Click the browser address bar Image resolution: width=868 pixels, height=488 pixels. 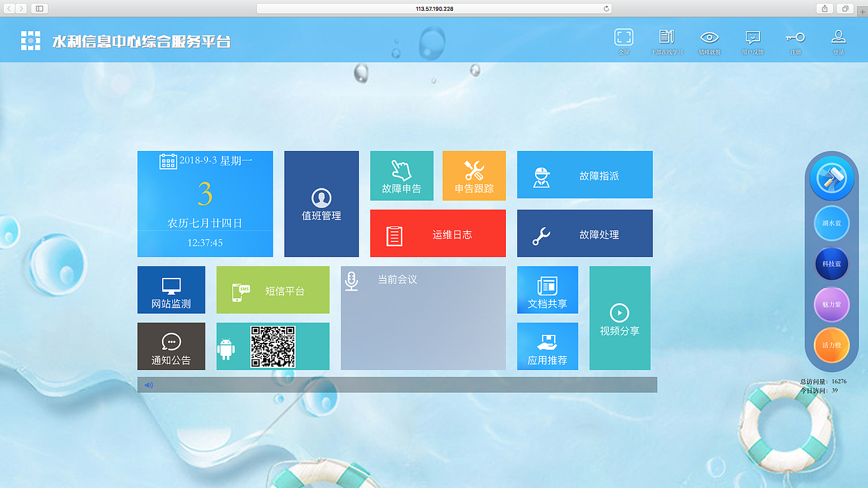pos(434,8)
